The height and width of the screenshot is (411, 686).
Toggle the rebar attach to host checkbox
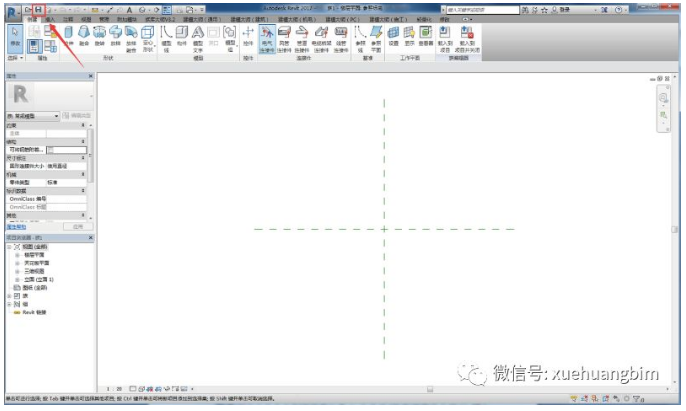click(x=51, y=150)
